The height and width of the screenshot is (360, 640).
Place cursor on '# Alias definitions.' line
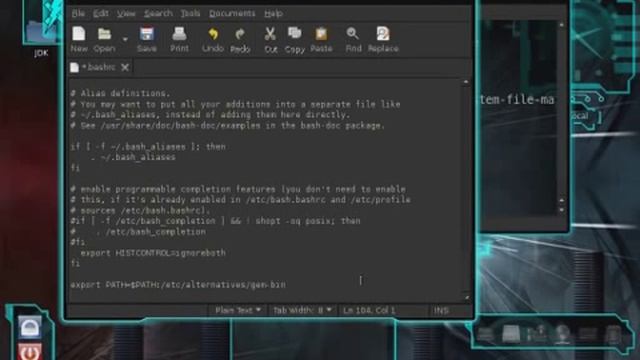pyautogui.click(x=120, y=93)
